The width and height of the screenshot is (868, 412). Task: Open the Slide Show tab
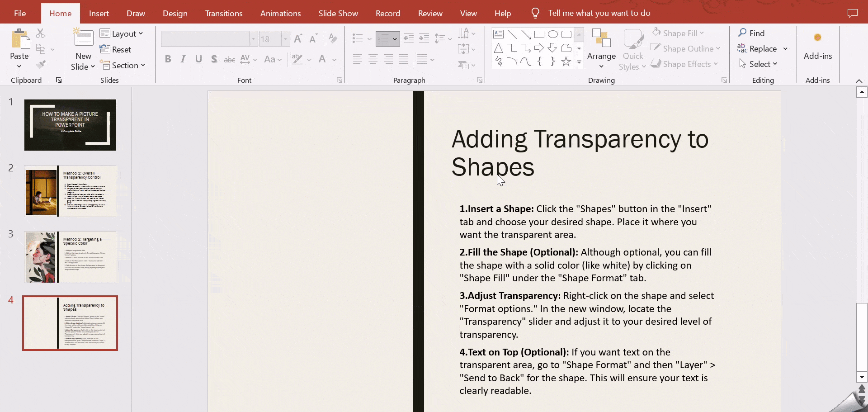[x=338, y=13]
